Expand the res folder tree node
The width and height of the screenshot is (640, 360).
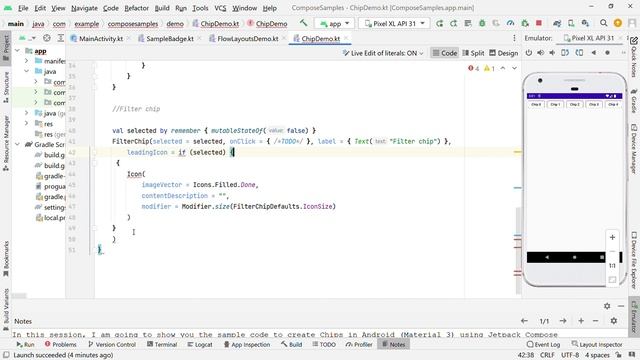[x=27, y=123]
